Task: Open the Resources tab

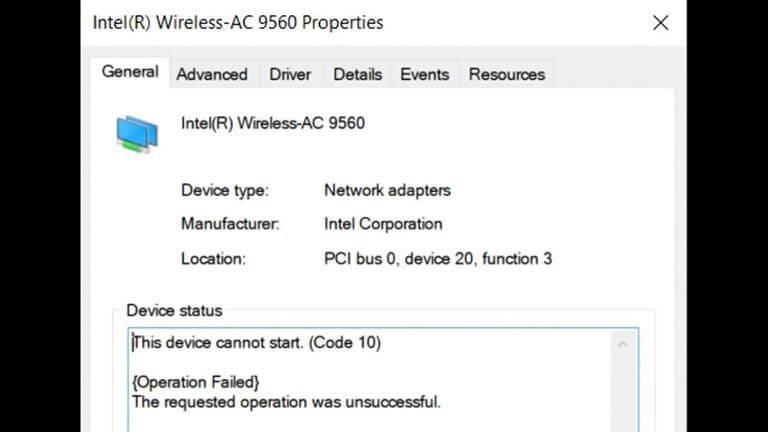Action: coord(507,74)
